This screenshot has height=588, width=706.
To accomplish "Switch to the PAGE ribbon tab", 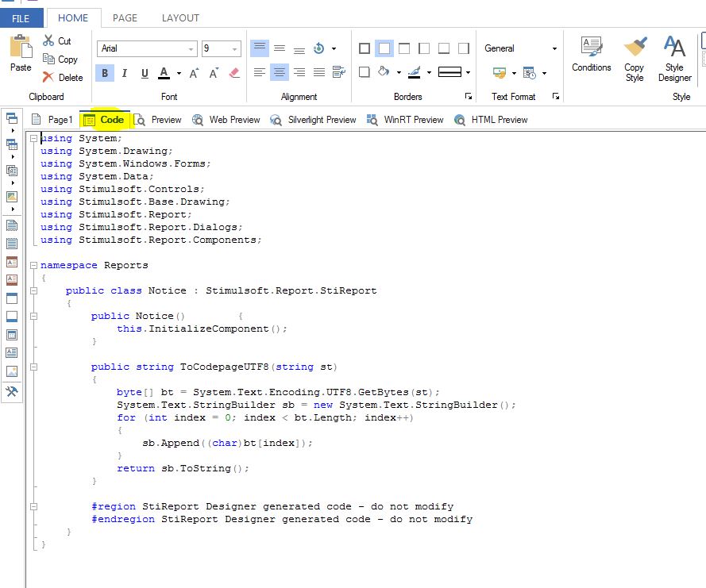I will pyautogui.click(x=125, y=18).
